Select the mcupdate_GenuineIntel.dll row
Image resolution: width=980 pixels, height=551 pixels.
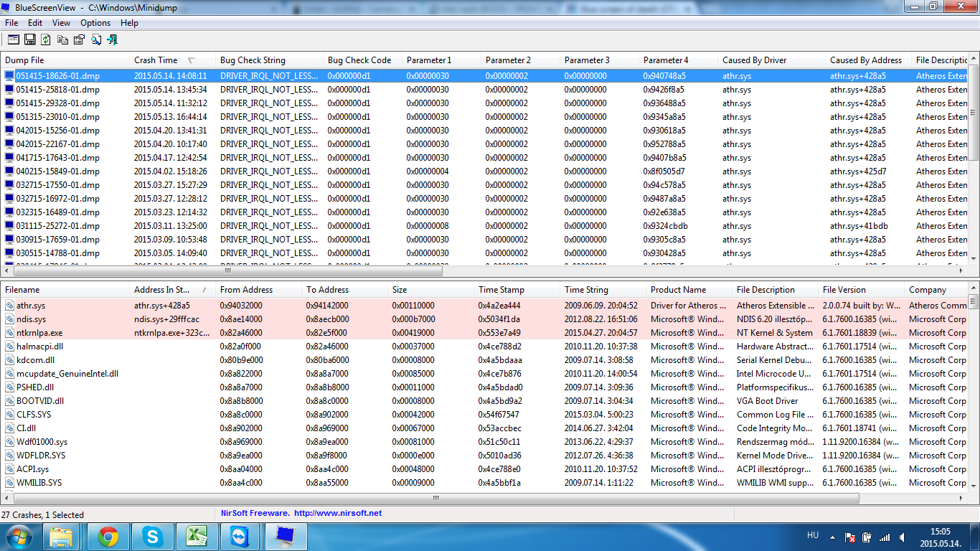click(484, 374)
